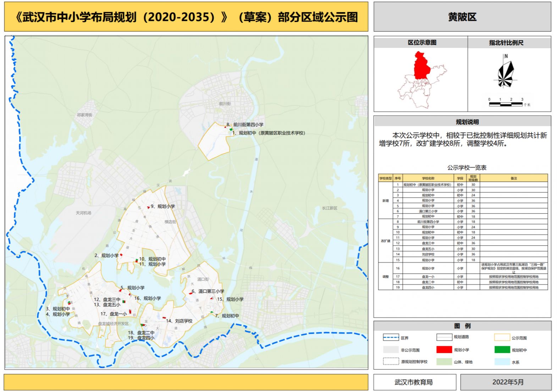Click the 公示学校一览表 table title
This screenshot has height=392, width=557.
coord(467,167)
